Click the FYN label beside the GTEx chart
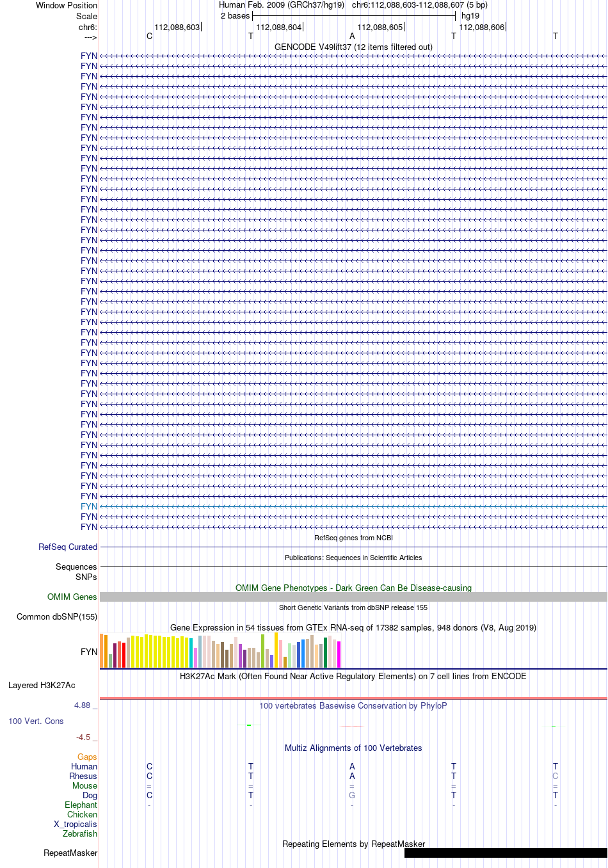 click(89, 652)
